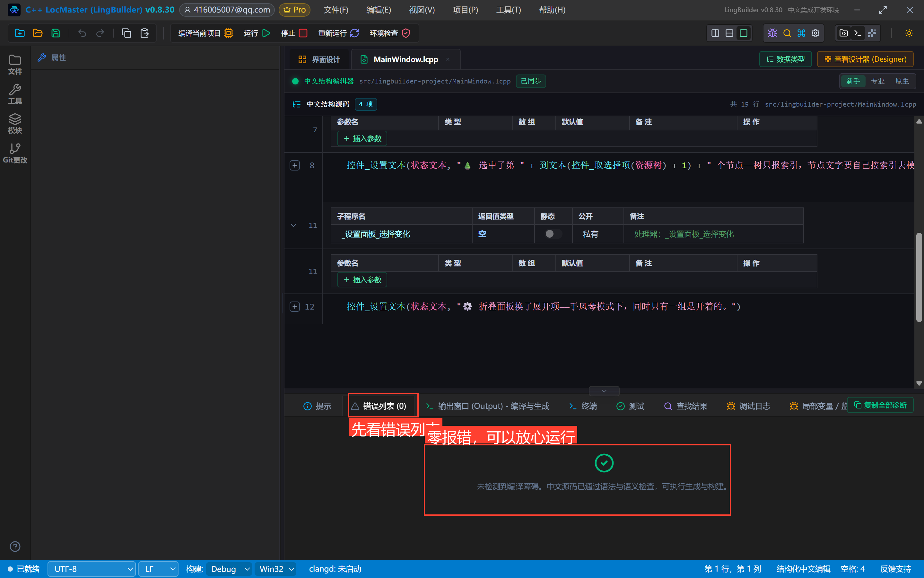Switch editor mode to 专业
This screenshot has width=924, height=578.
(x=878, y=81)
